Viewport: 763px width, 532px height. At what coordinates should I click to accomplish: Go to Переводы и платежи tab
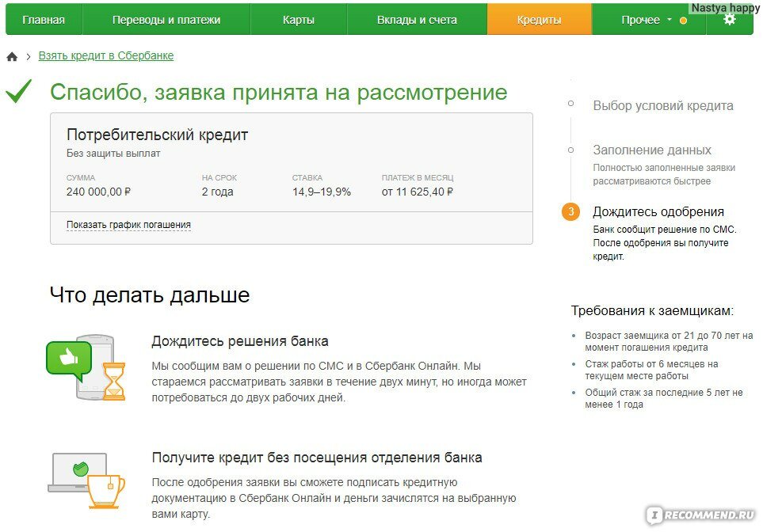tap(166, 20)
